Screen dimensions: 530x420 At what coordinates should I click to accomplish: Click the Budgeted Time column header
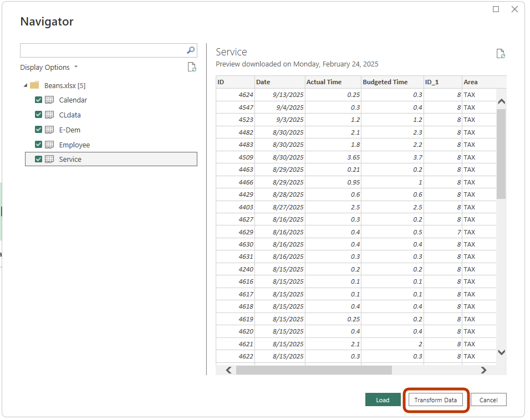point(393,82)
